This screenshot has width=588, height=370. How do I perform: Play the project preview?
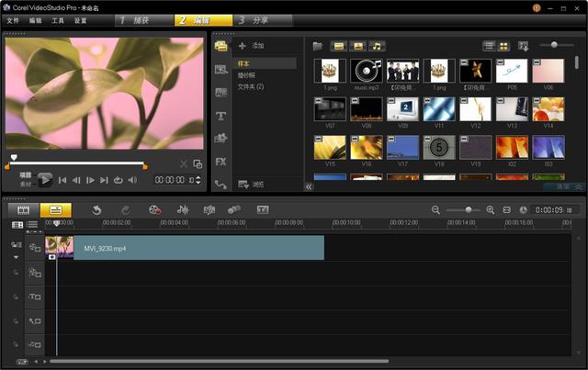pyautogui.click(x=45, y=180)
